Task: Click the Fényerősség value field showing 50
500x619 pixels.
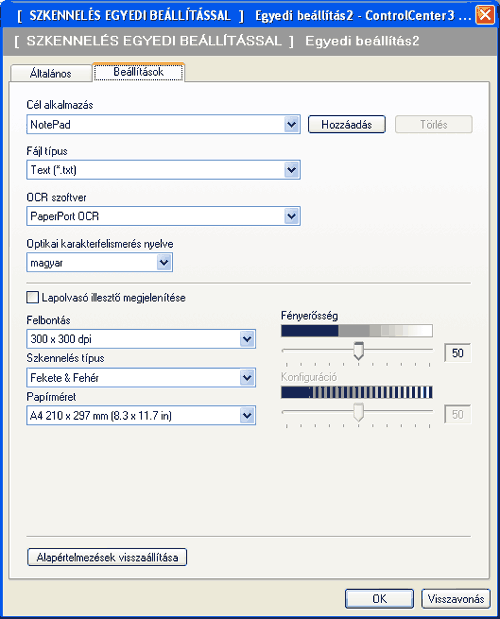Action: coord(457,353)
